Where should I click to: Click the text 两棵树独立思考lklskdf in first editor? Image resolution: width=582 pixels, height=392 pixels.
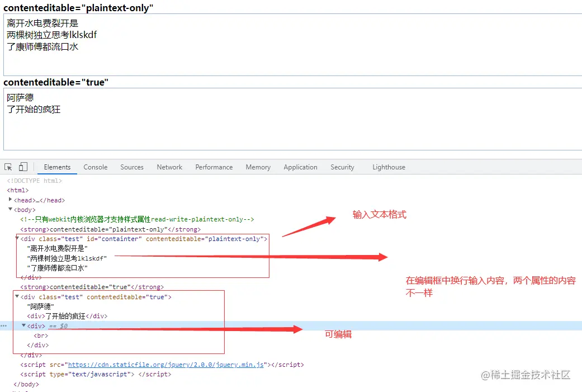coord(51,35)
